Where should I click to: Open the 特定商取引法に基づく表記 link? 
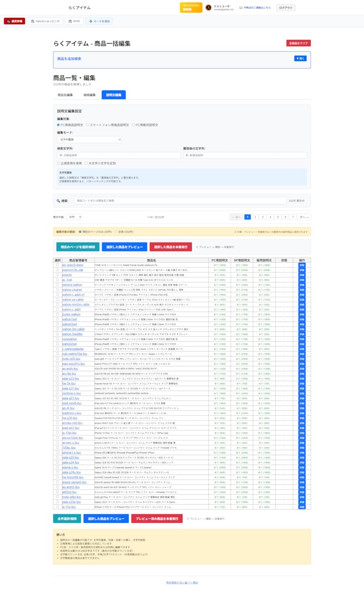[x=182, y=583]
